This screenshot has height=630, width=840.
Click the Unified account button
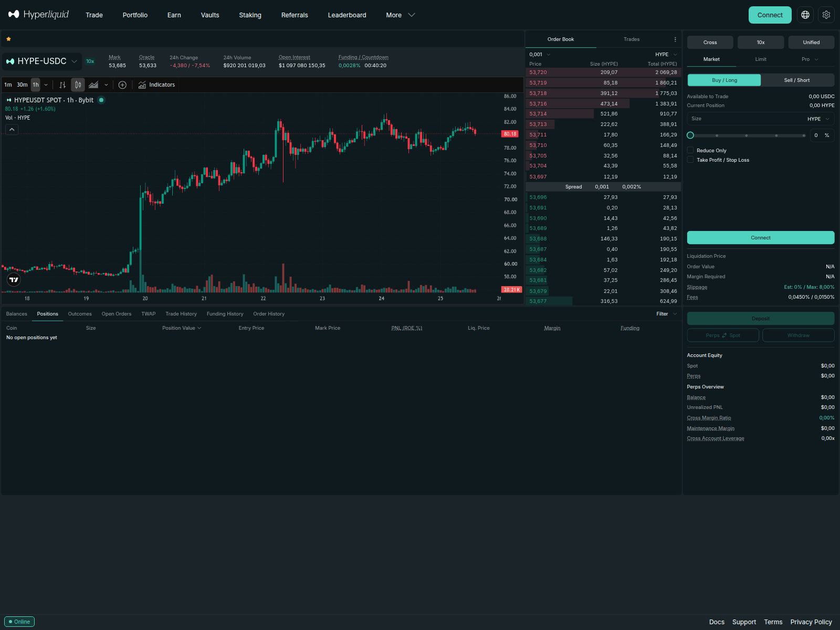811,43
